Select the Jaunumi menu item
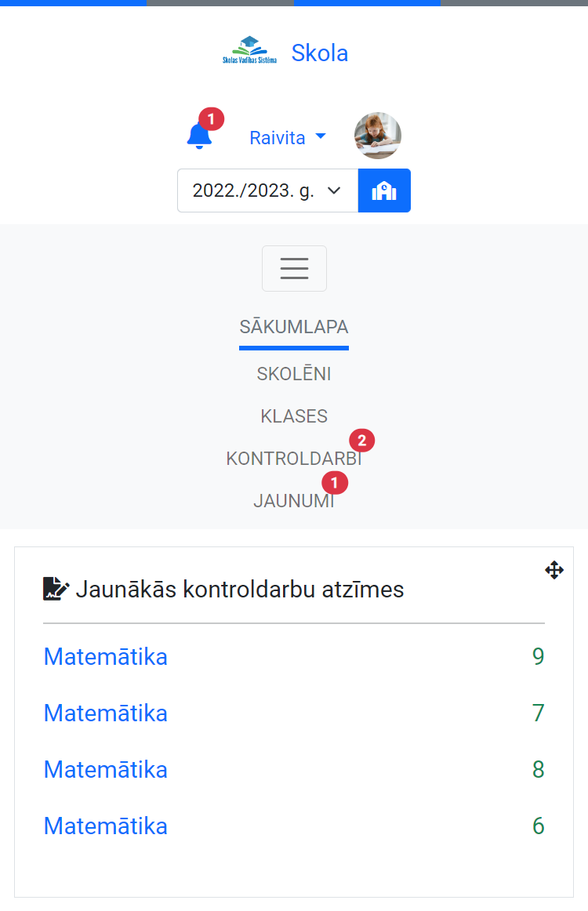Viewport: 588px width, 911px height. (293, 502)
